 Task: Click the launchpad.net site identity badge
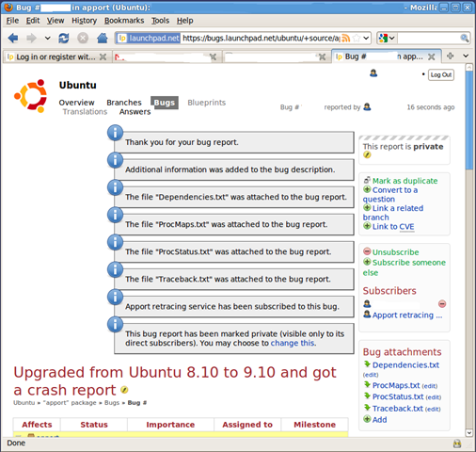[149, 39]
